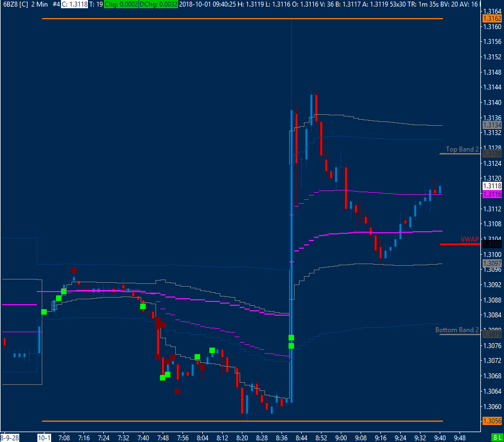This screenshot has height=442, width=504.
Task: Click the 1.3126 Top Band price tag
Action: pyautogui.click(x=492, y=154)
